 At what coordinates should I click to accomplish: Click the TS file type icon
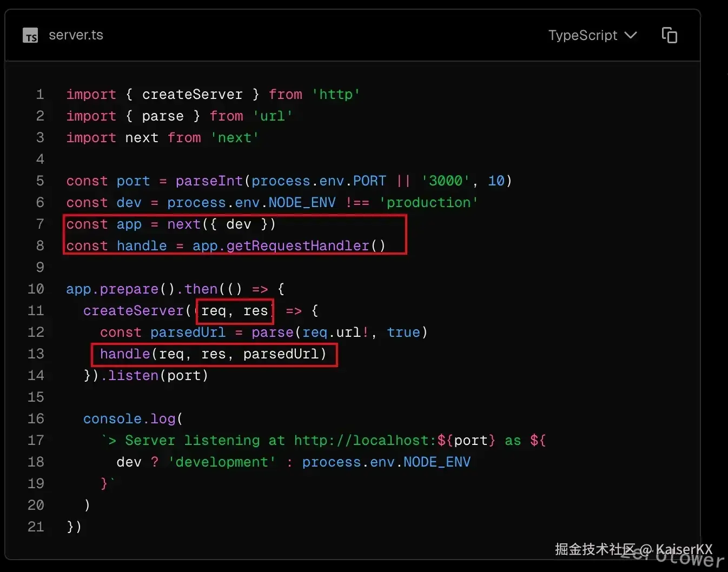pos(31,36)
